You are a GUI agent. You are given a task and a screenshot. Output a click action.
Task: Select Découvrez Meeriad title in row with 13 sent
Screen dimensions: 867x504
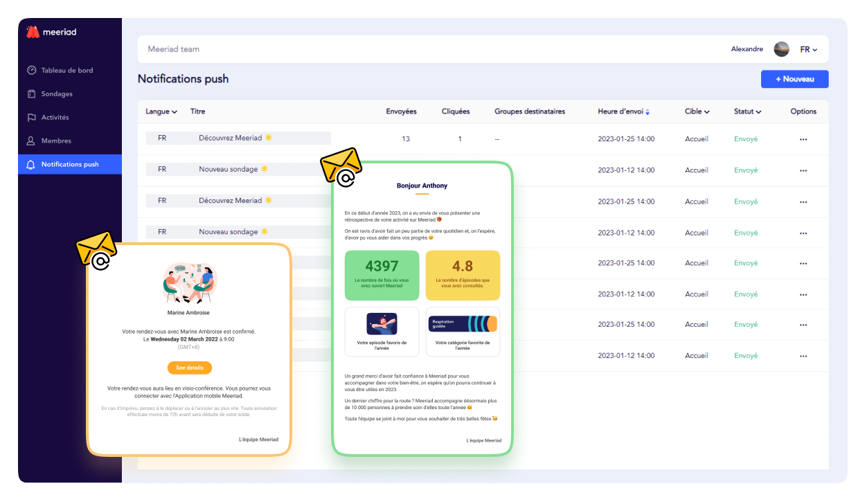tap(235, 138)
